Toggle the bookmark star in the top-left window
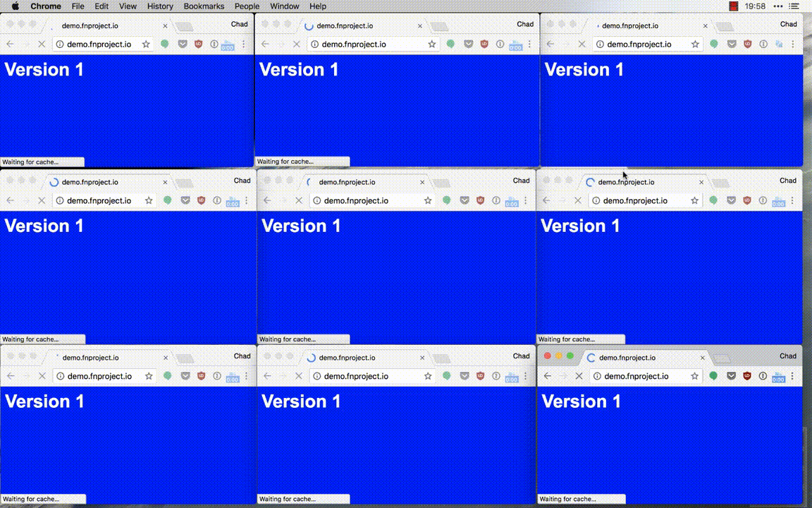 click(146, 44)
